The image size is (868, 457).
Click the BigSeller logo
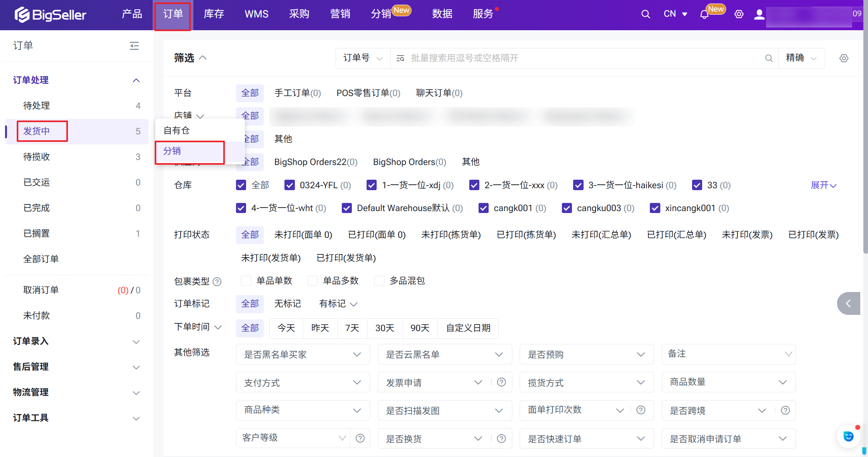pyautogui.click(x=50, y=15)
